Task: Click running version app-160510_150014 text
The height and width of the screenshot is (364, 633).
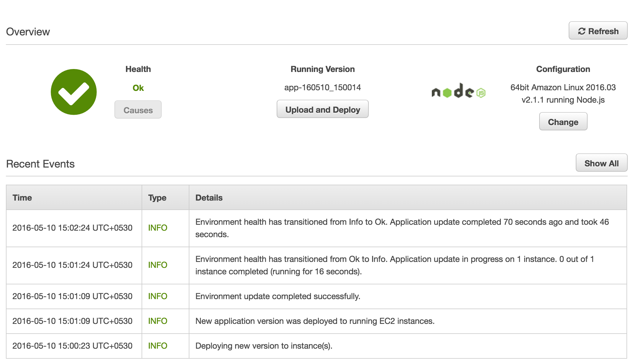Action: click(322, 87)
